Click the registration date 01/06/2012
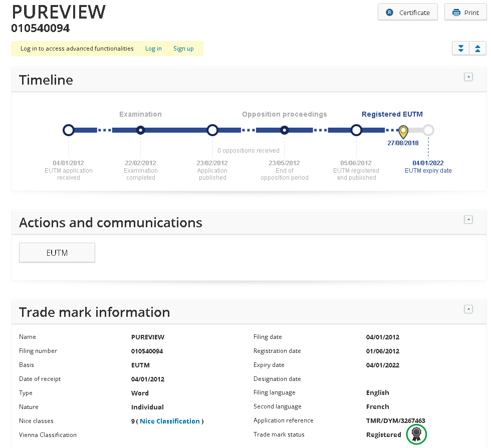This screenshot has width=491, height=448. pos(383,351)
